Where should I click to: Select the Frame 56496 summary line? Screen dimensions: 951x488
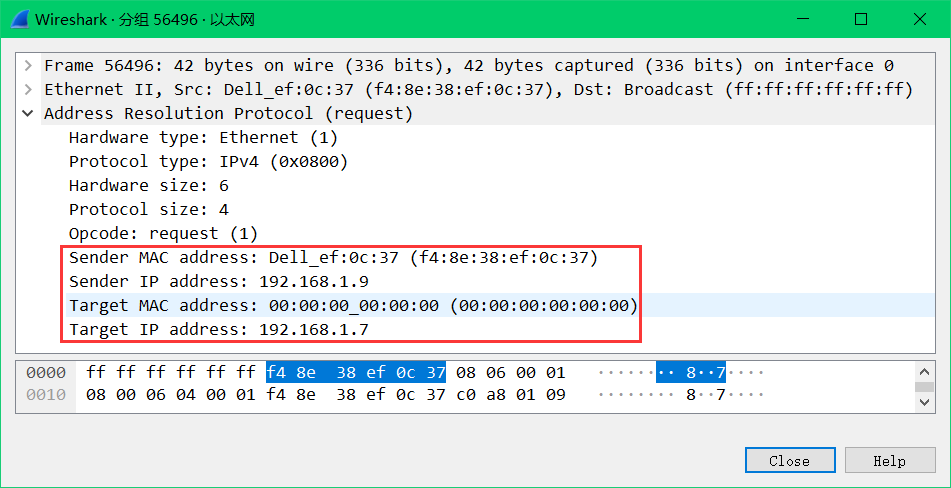(x=469, y=65)
